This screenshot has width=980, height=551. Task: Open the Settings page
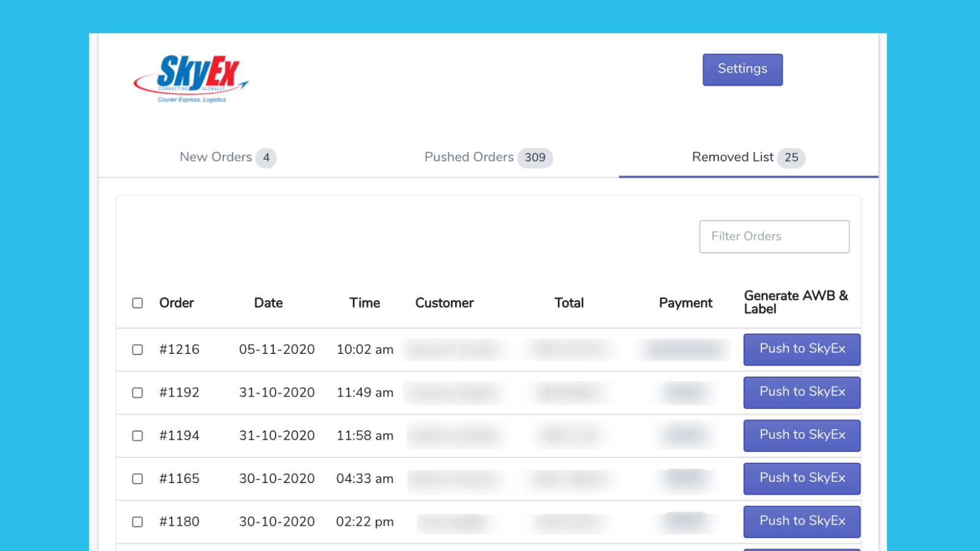[x=742, y=69]
